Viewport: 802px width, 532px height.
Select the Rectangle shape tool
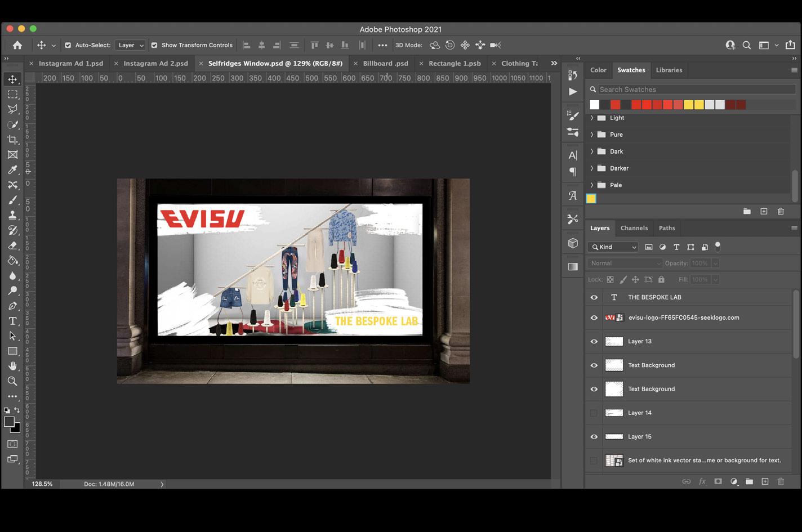coord(12,351)
